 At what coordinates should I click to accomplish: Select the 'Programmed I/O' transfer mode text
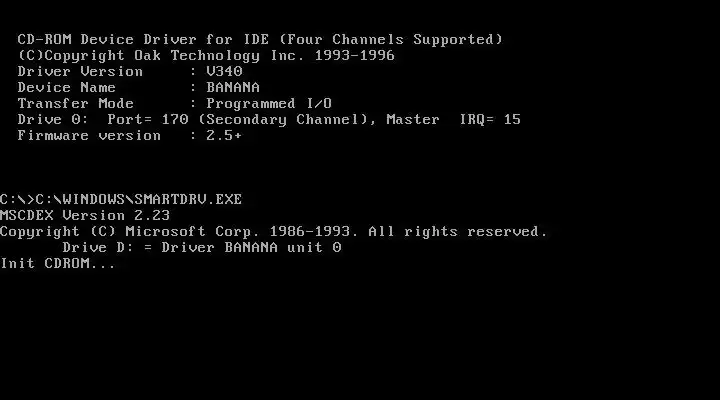coord(269,104)
